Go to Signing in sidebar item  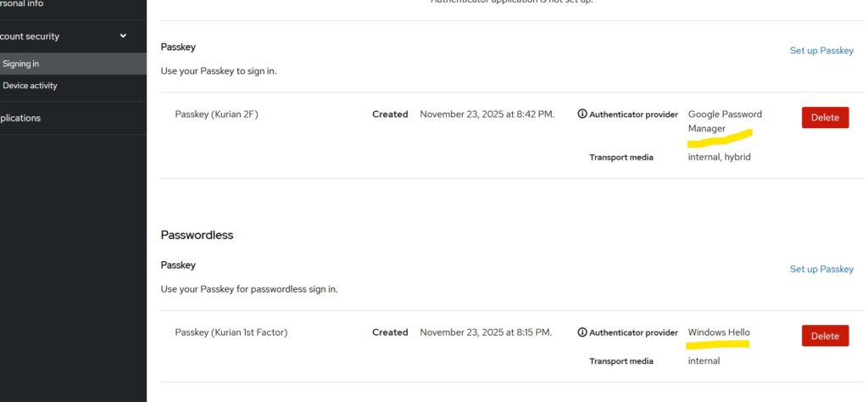click(x=21, y=64)
